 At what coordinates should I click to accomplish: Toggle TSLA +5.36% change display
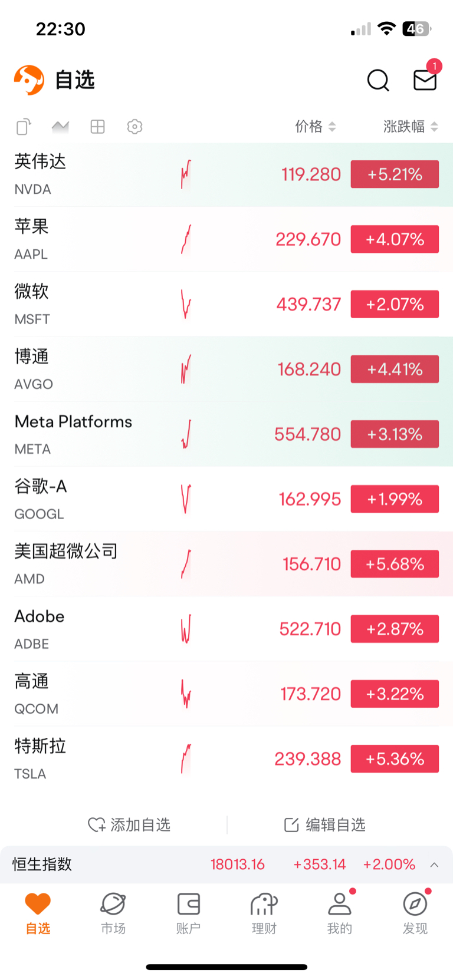pyautogui.click(x=395, y=758)
